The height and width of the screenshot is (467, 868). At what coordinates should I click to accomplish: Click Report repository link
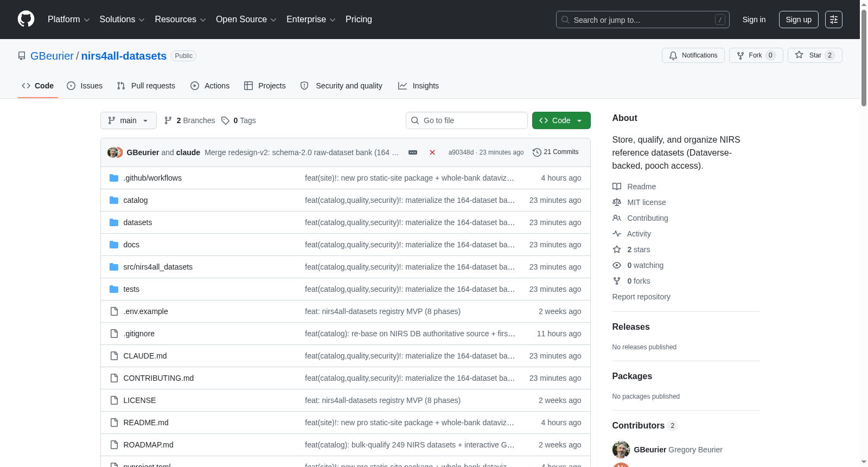(641, 297)
